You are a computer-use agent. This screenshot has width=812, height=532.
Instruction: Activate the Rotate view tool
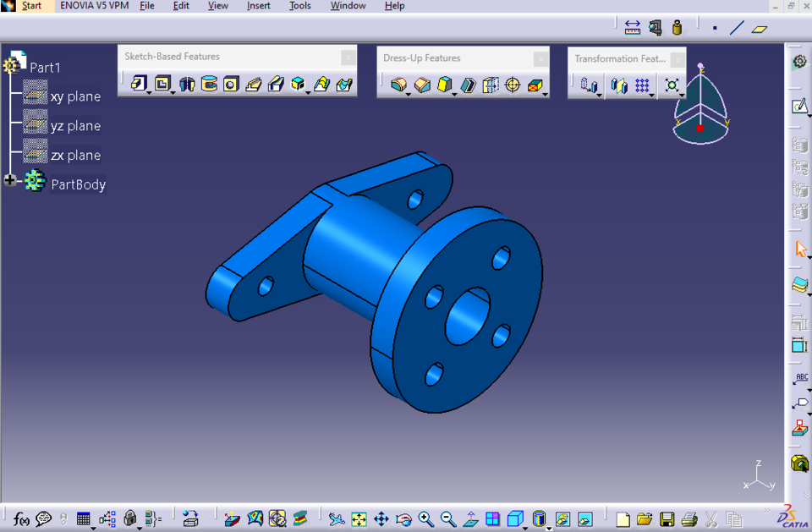404,517
